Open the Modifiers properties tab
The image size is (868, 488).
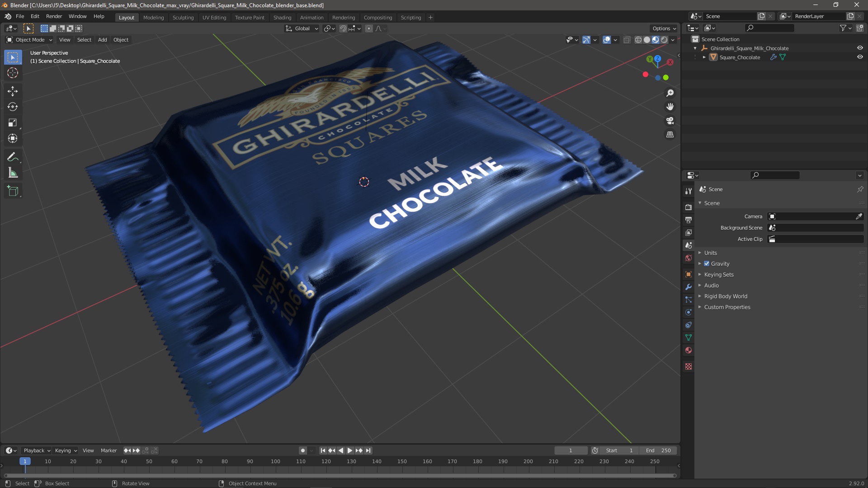point(689,287)
